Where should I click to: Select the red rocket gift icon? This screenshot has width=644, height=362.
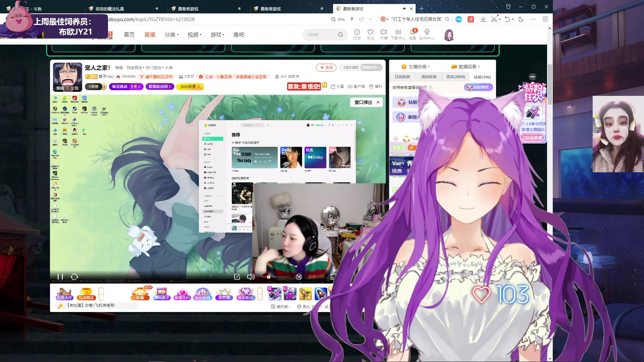click(x=321, y=294)
